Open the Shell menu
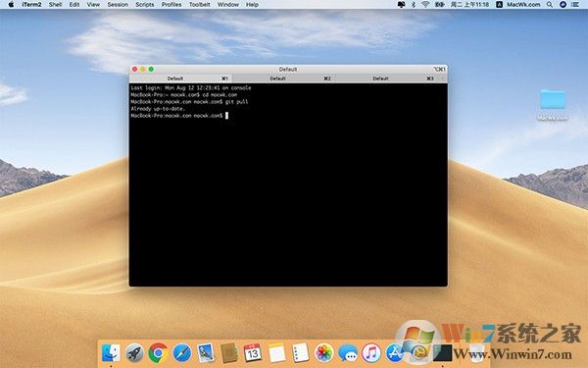The image size is (588, 368). tap(55, 5)
